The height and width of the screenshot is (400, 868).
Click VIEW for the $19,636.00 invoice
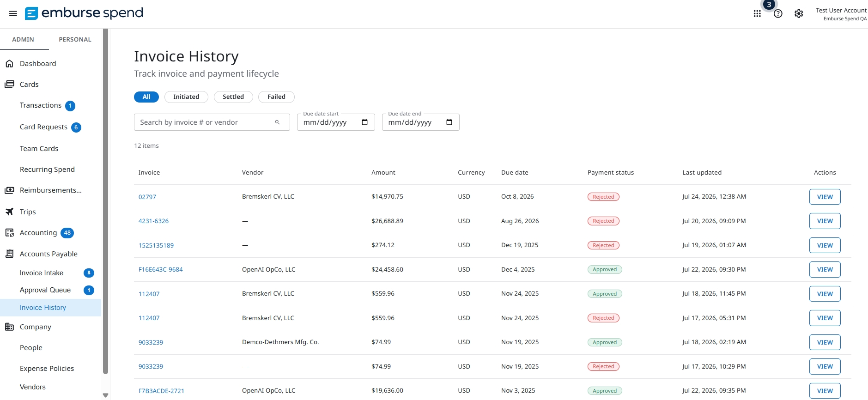825,391
